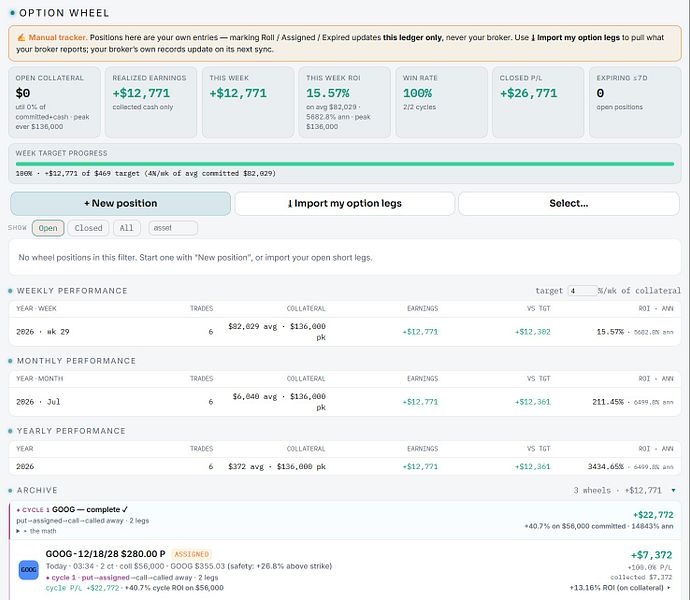This screenshot has width=690, height=600.
Task: Click the Monthly Performance bullet icon
Action: [x=10, y=361]
